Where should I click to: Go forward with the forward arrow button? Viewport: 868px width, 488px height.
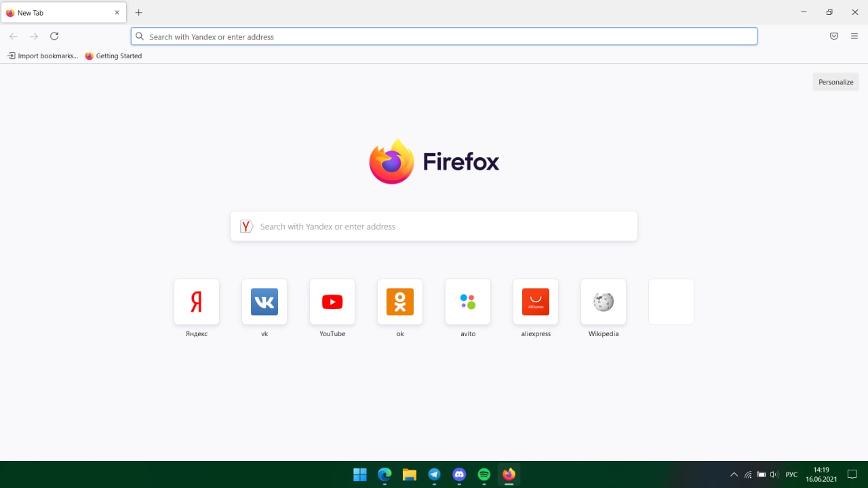click(x=34, y=36)
